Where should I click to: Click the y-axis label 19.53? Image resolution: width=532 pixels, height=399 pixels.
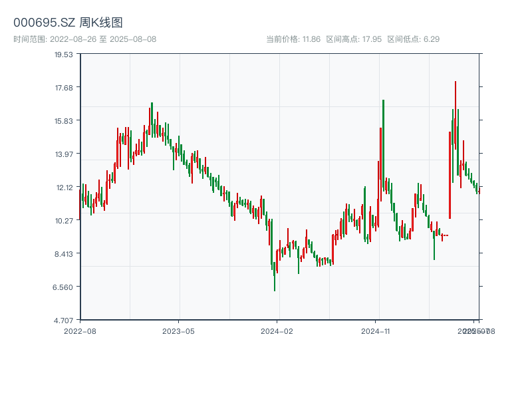(64, 55)
